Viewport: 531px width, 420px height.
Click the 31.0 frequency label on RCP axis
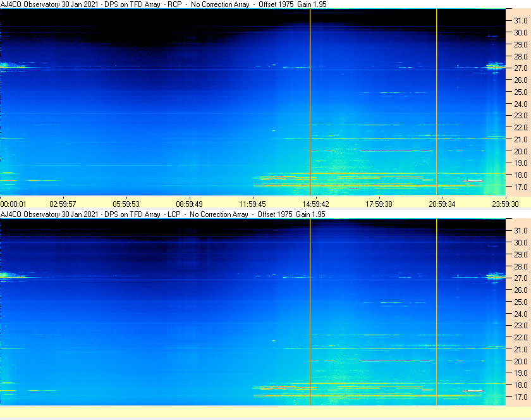pyautogui.click(x=521, y=21)
